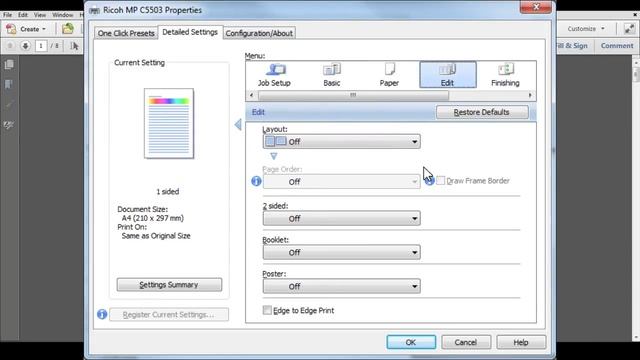Click the Restore Defaults button
The height and width of the screenshot is (360, 640).
tap(482, 112)
